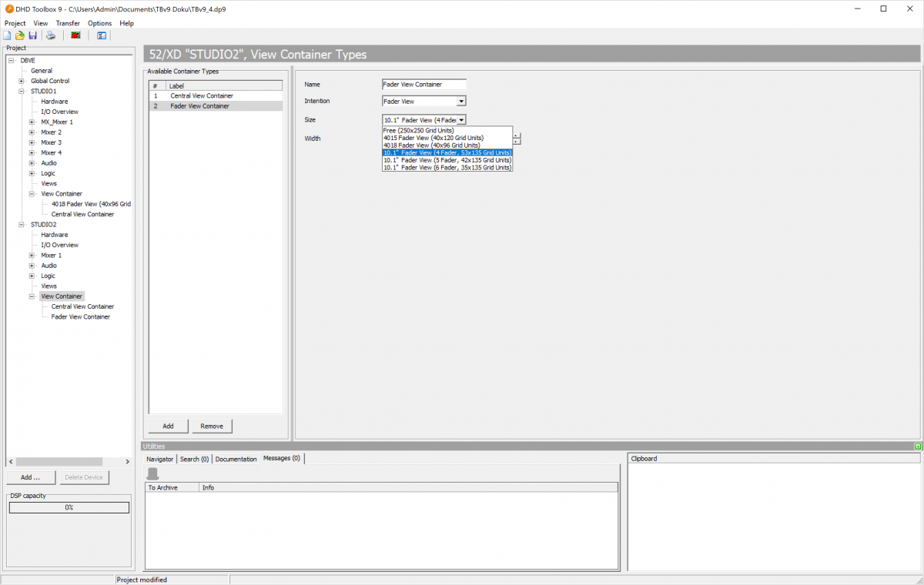This screenshot has height=585, width=924.
Task: Collapse the STUDIO1 tree node
Action: click(x=21, y=90)
